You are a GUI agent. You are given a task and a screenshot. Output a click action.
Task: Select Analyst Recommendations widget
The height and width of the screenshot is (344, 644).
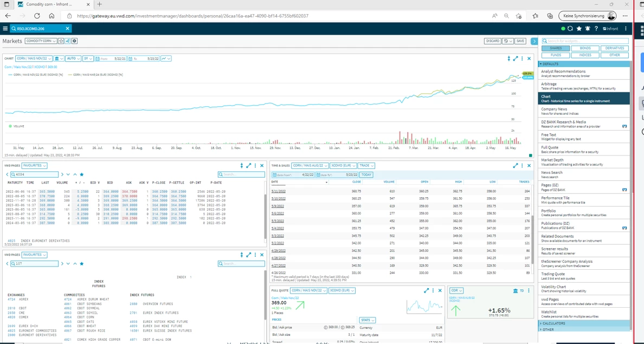(x=584, y=74)
